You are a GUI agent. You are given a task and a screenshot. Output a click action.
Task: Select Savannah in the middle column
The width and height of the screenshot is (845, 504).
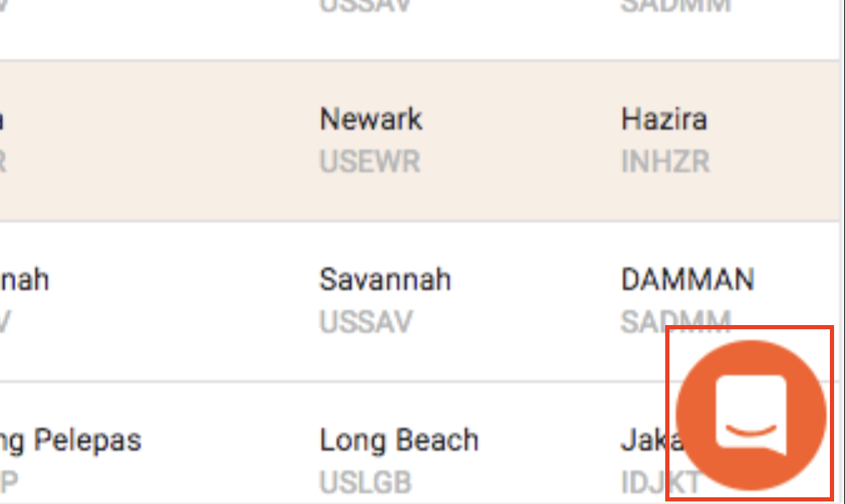385,279
